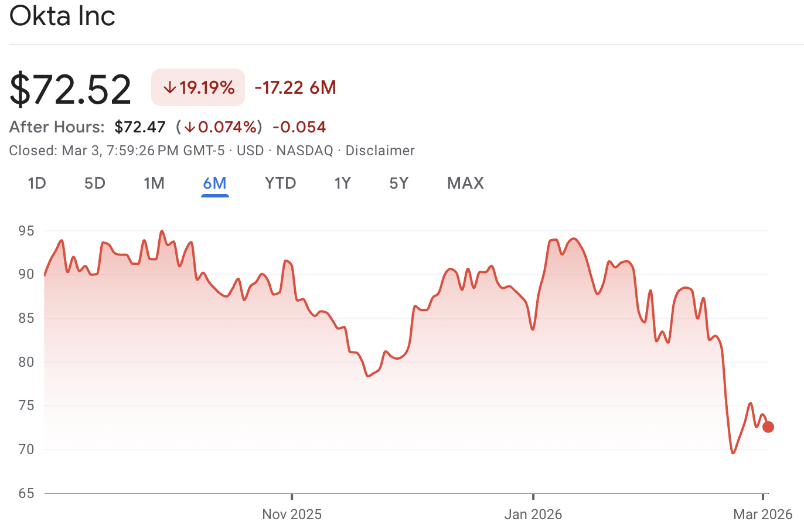804x532 pixels.
Task: Show the 5Y chart
Action: (398, 183)
